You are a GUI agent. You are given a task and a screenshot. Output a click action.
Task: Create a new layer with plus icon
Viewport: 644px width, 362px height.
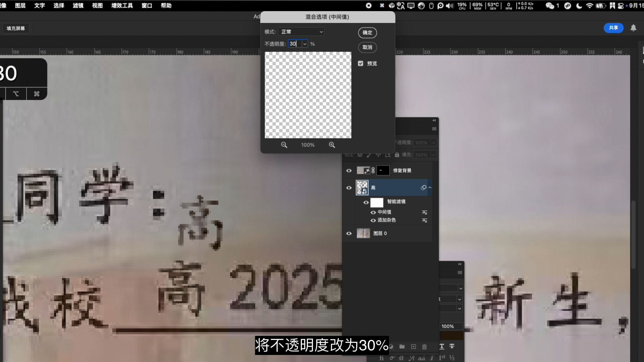click(x=413, y=347)
